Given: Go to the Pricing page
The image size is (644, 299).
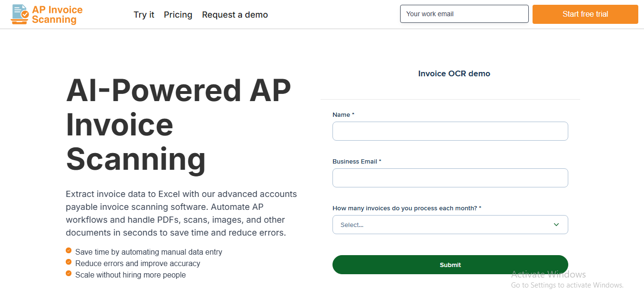Looking at the screenshot, I should tap(178, 15).
